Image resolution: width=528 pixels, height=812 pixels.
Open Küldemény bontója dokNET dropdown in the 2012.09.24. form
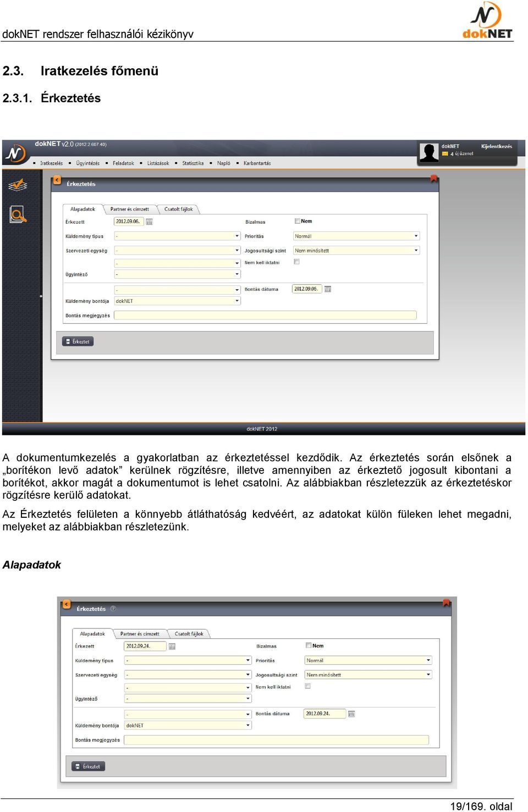point(188,725)
